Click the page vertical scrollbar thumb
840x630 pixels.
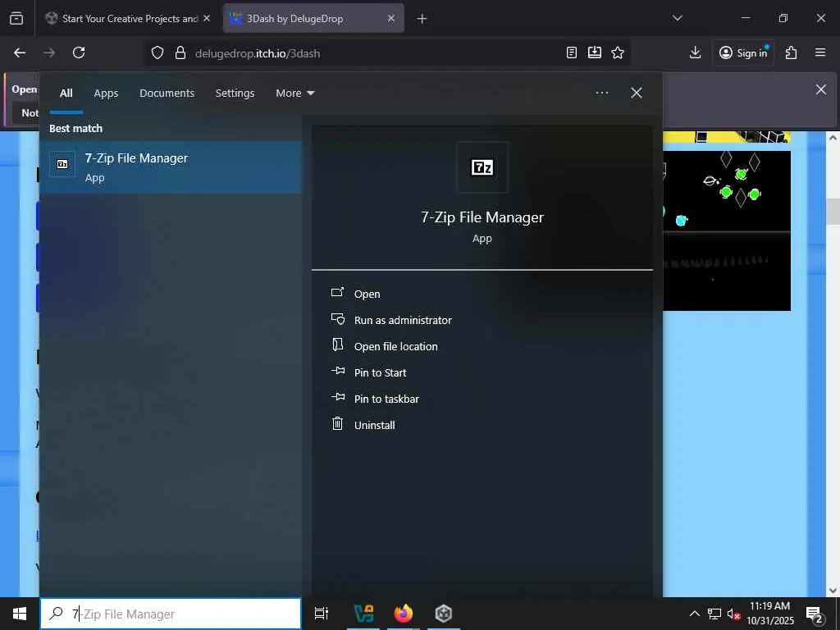[833, 212]
